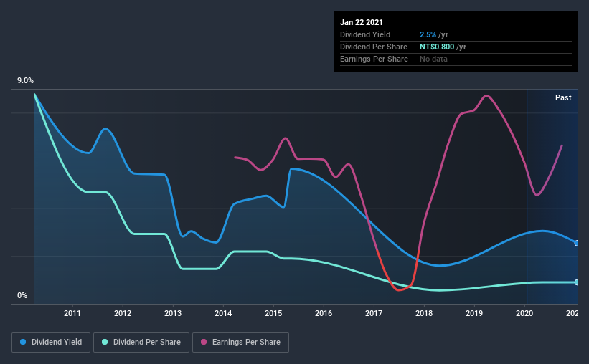The height and width of the screenshot is (364, 589).
Task: Click the 2015 x-axis label
Action: [x=273, y=313]
